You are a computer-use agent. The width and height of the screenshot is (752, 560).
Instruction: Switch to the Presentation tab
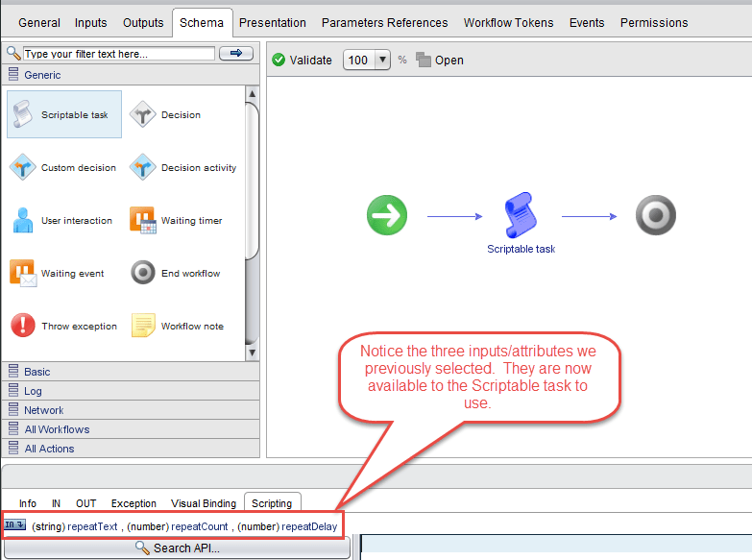273,22
